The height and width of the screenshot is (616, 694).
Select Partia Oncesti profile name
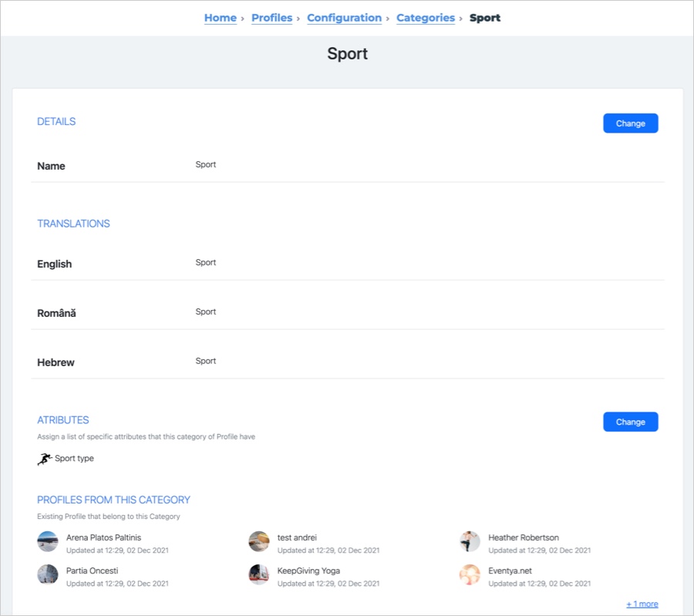click(x=92, y=571)
